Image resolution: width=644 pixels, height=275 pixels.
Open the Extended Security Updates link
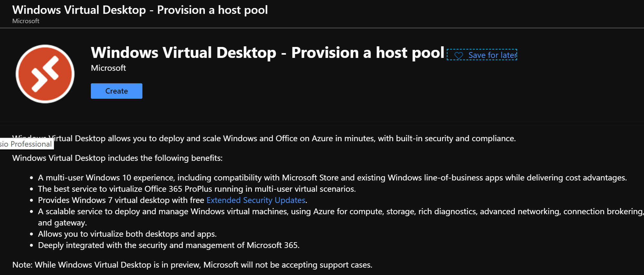256,200
